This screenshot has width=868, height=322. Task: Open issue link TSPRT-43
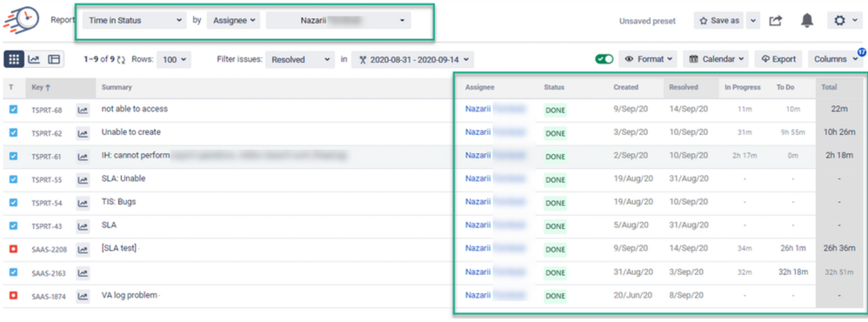(46, 226)
